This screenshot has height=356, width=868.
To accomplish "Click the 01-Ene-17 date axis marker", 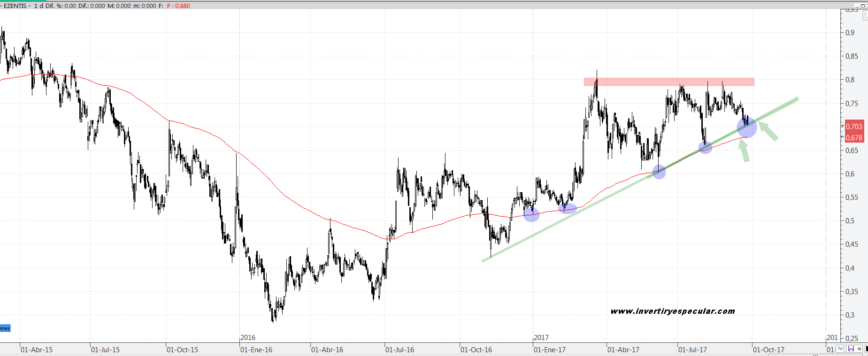I will pos(549,349).
